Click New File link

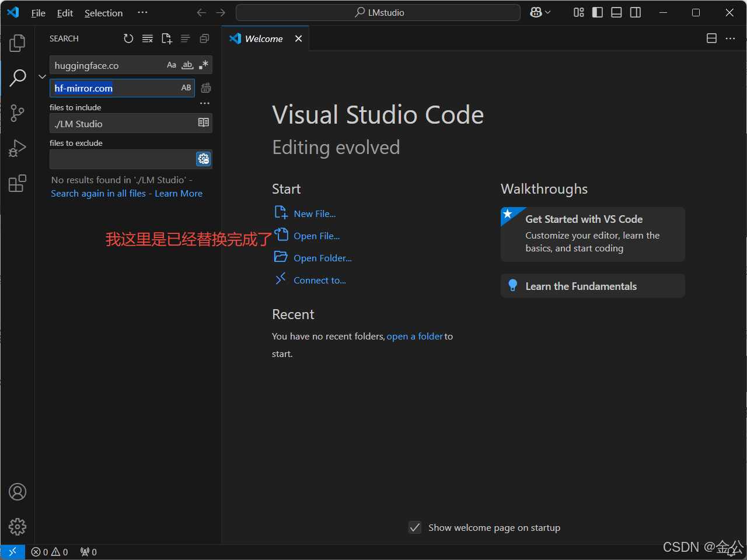315,214
